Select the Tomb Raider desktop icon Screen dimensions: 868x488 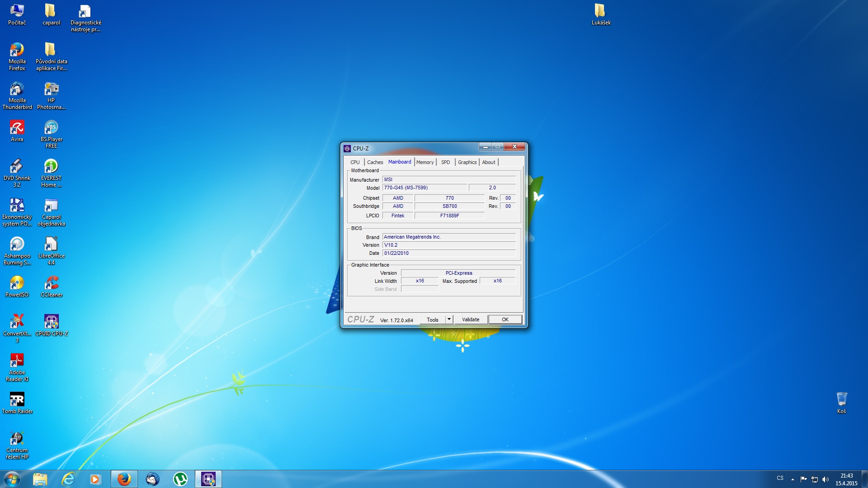point(17,403)
